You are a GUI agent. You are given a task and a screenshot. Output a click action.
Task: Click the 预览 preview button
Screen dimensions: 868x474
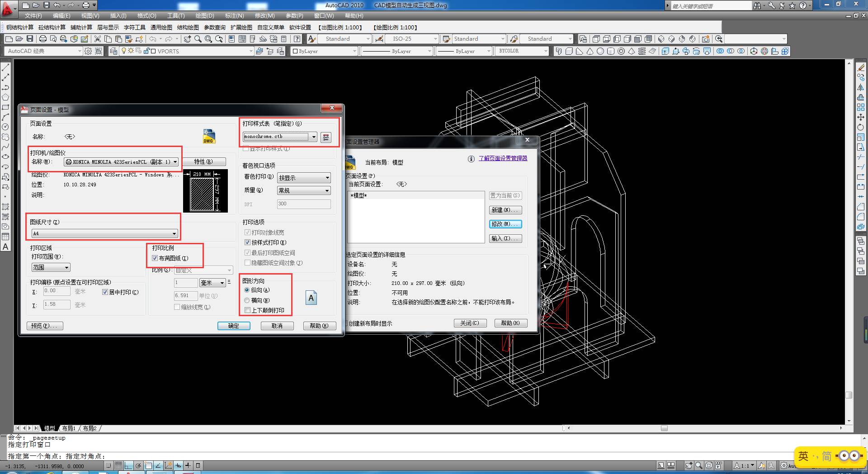pos(45,326)
